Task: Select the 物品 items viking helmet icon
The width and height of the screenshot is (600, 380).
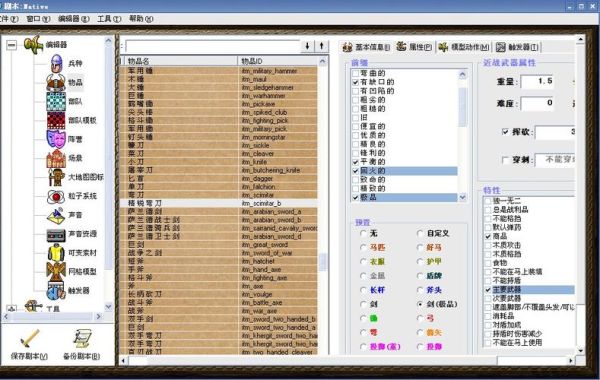Action: click(x=56, y=83)
